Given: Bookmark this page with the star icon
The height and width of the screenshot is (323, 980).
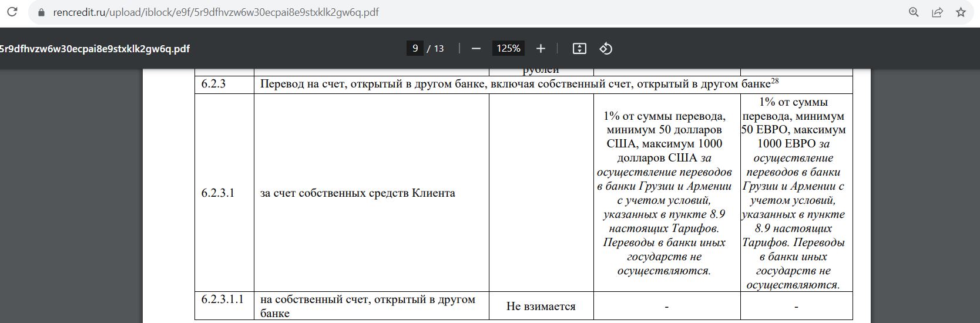Looking at the screenshot, I should (x=961, y=12).
